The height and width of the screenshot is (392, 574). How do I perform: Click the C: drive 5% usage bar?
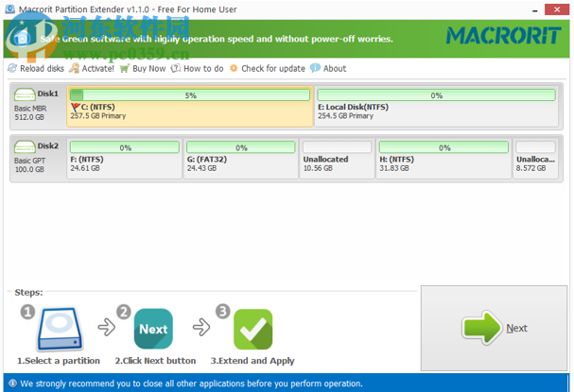pos(190,95)
